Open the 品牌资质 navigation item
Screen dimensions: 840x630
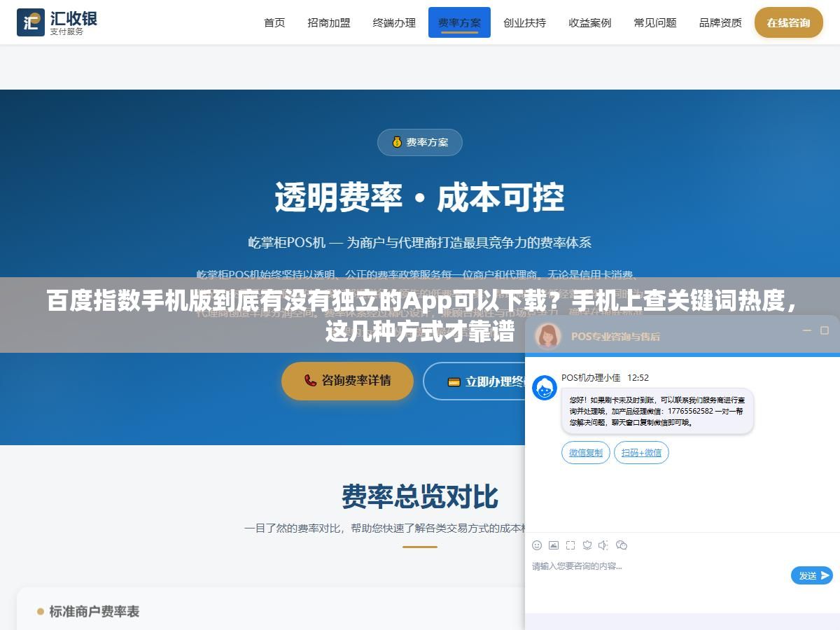(720, 22)
